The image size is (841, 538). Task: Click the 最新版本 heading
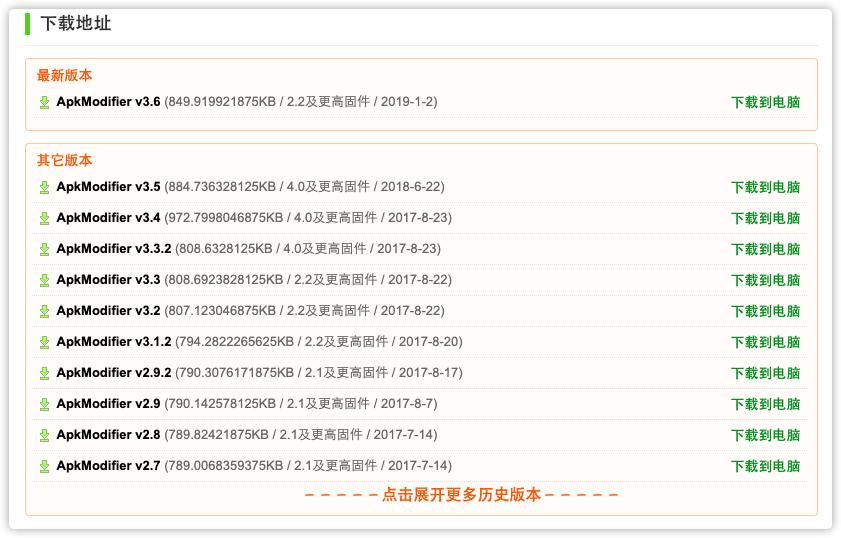(64, 75)
